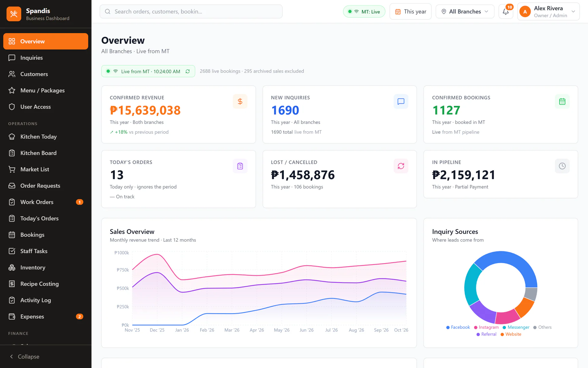Image resolution: width=588 pixels, height=368 pixels.
Task: Open Order Requests inbox icon
Action: tap(12, 186)
